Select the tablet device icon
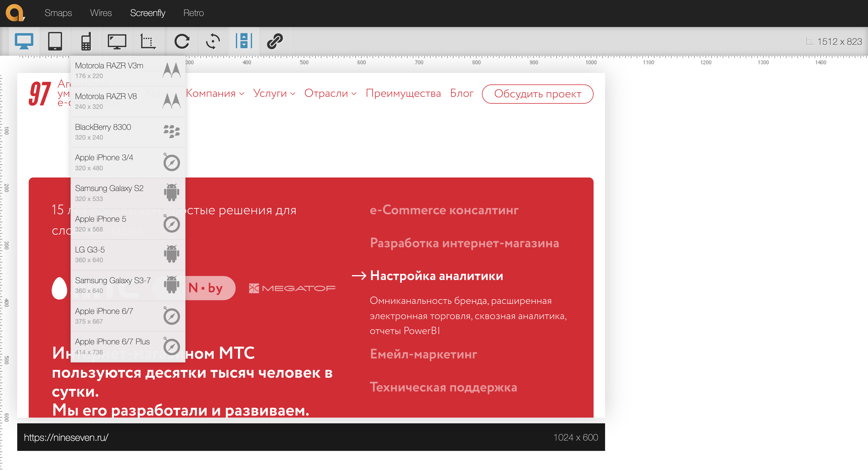The height and width of the screenshot is (471, 868). (x=55, y=41)
